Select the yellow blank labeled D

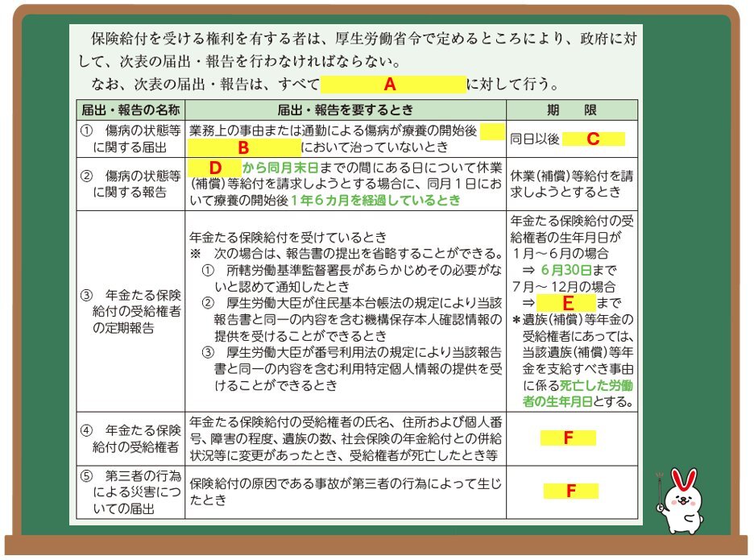tap(214, 167)
